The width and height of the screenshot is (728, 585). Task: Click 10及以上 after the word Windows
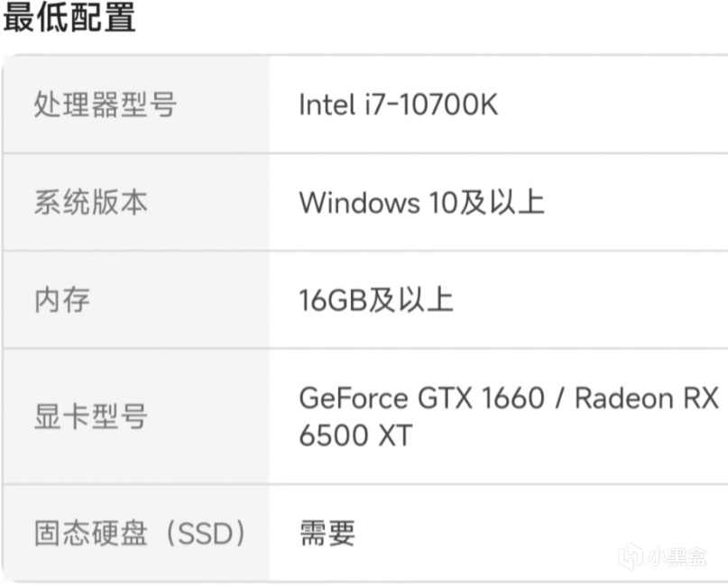tap(486, 202)
